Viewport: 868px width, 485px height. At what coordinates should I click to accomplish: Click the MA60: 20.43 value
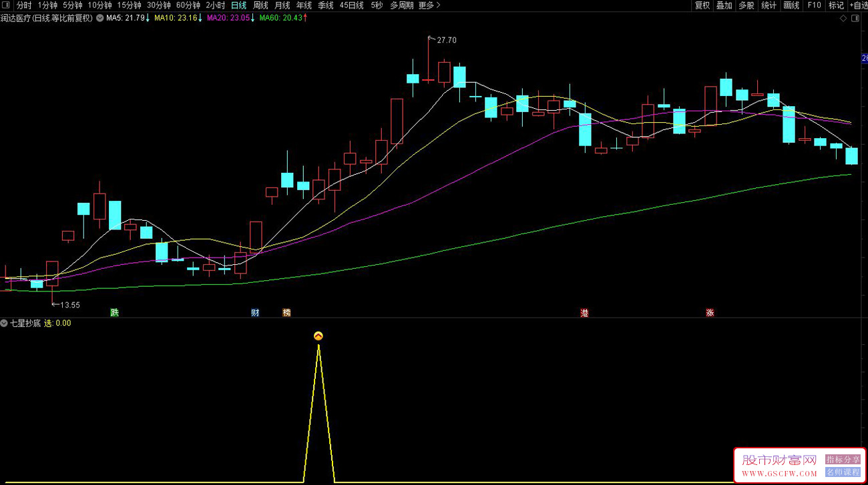(x=283, y=19)
